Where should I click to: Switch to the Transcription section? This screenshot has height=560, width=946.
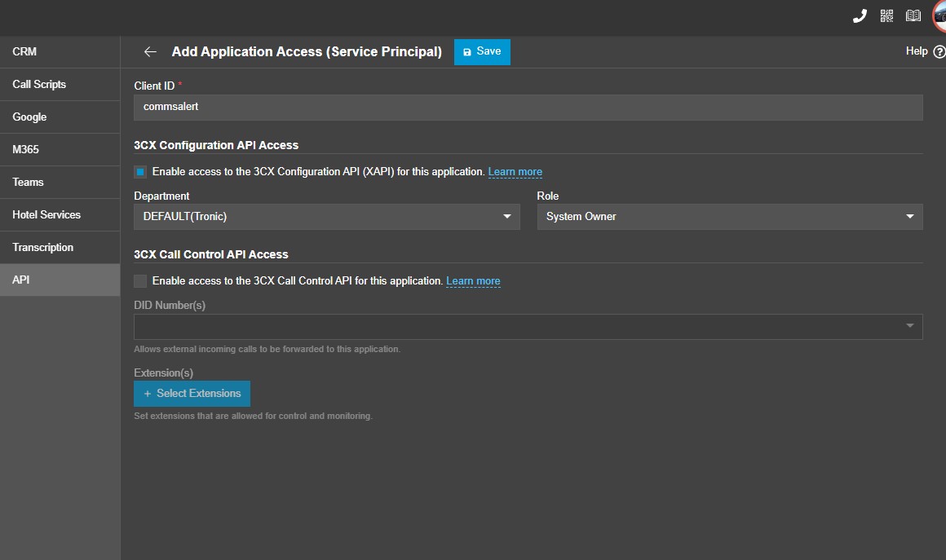click(x=60, y=247)
